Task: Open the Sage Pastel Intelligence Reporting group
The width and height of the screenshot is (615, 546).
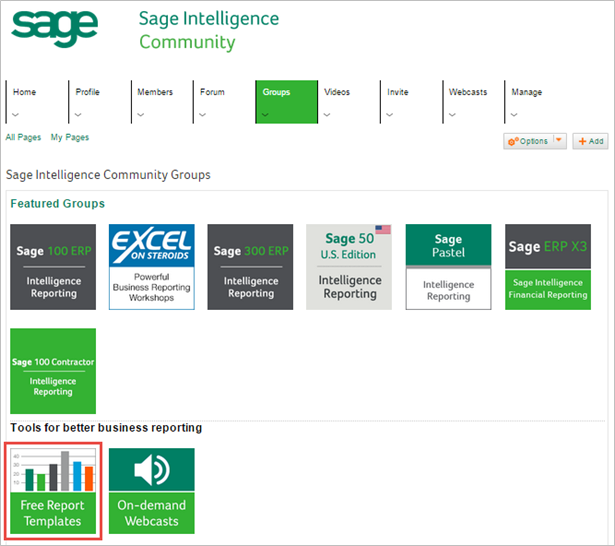Action: (x=448, y=267)
